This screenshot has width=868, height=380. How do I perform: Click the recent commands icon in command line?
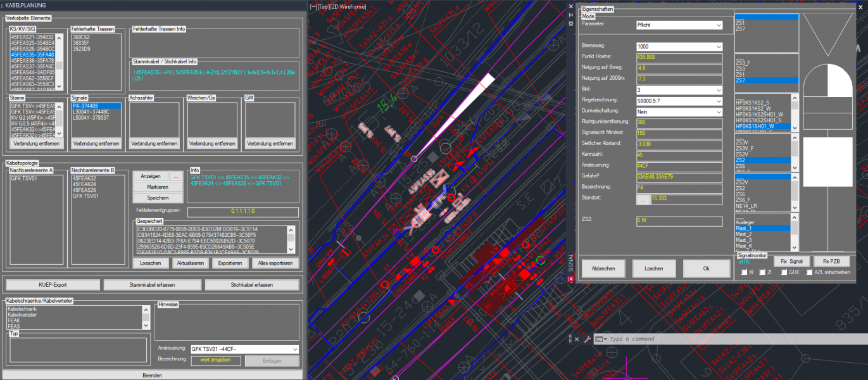coord(599,339)
